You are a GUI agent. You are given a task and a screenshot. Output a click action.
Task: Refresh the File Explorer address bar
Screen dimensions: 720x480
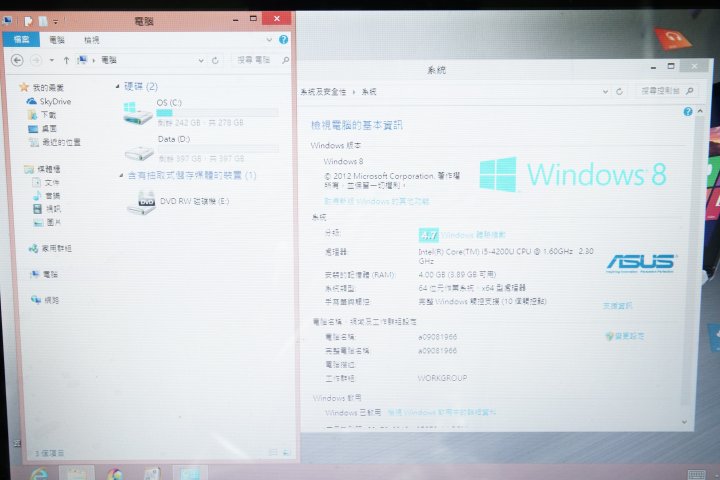215,60
